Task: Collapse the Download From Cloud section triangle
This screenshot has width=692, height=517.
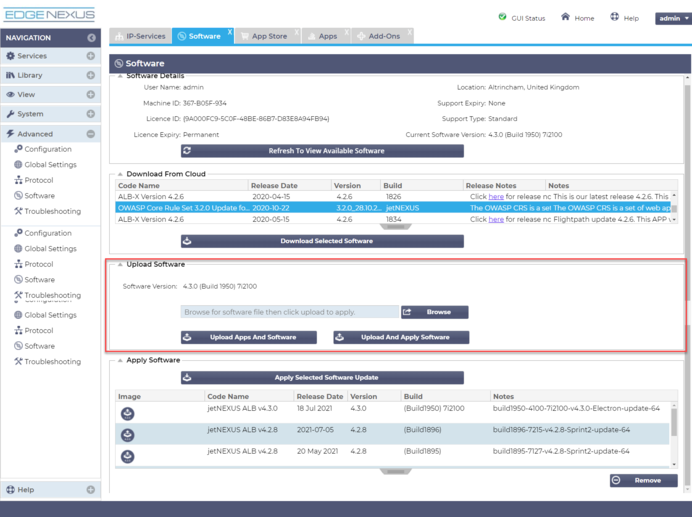Action: coord(120,174)
